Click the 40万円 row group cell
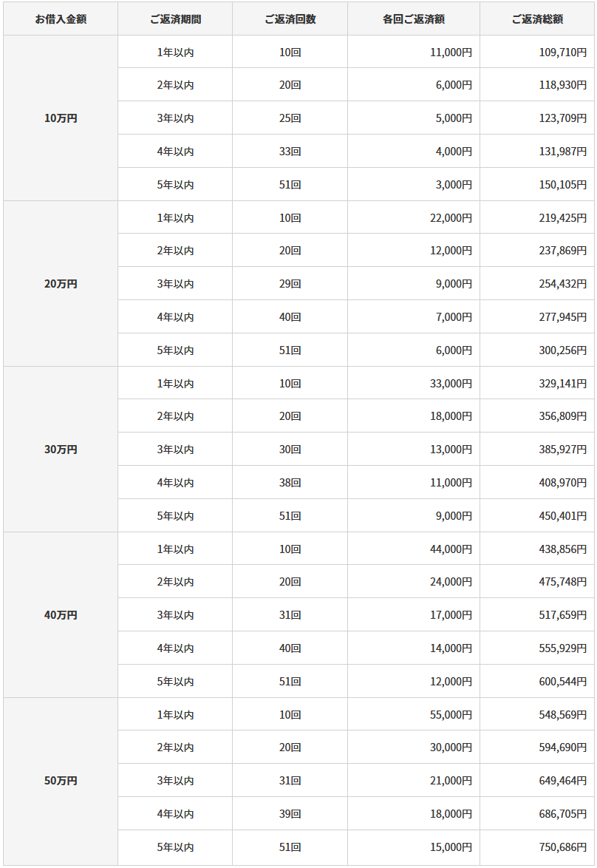Viewport: 597px width, 868px height. click(61, 615)
